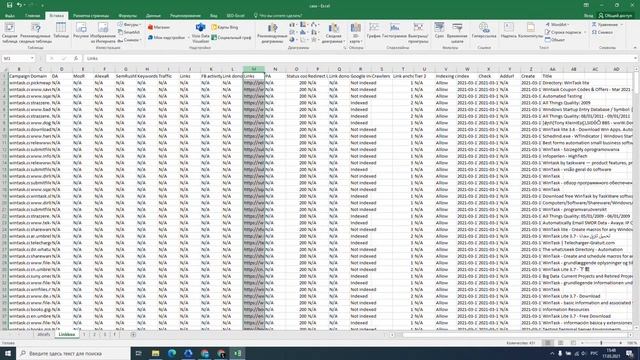Insert a Timeline (Временная шкала)
640x360 pixels.
pyautogui.click(x=457, y=33)
